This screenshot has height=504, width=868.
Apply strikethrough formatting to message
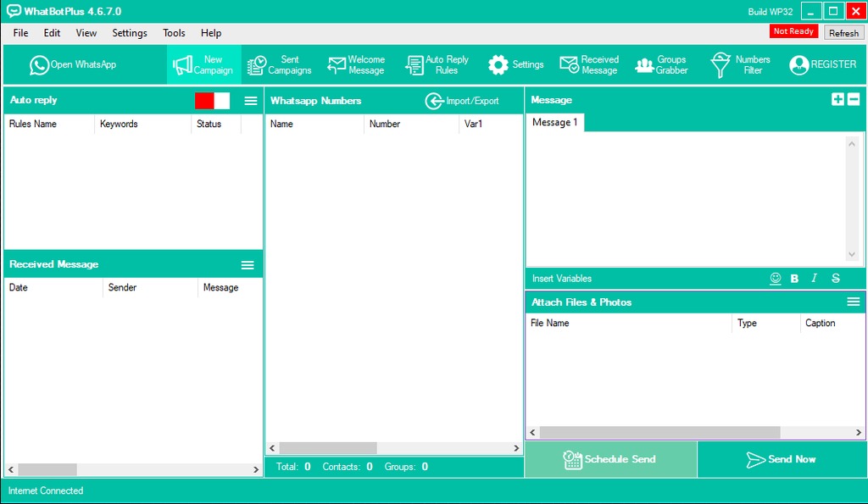(x=835, y=279)
